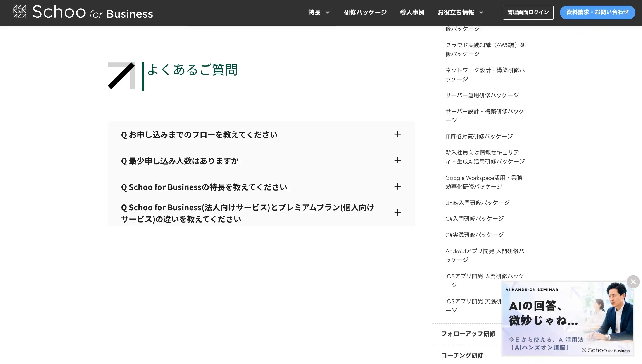
Task: Open サーバー運用研修パッケージ link
Action: point(482,95)
